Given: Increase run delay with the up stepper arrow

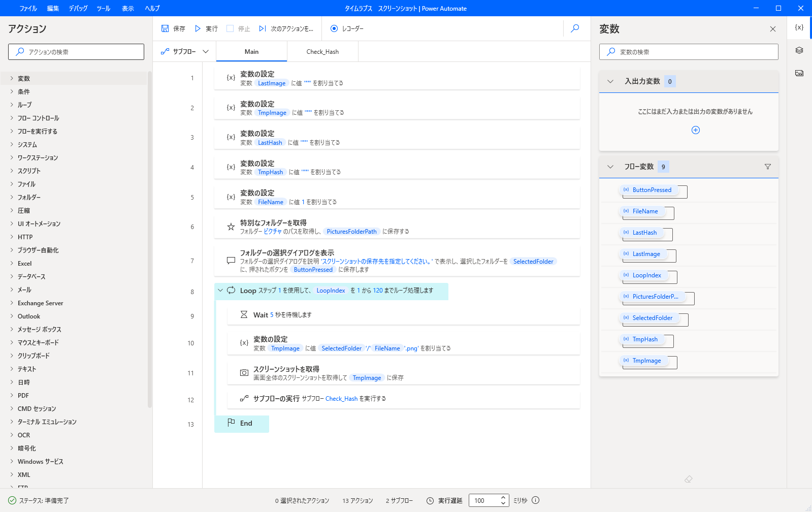Looking at the screenshot, I should (x=503, y=497).
